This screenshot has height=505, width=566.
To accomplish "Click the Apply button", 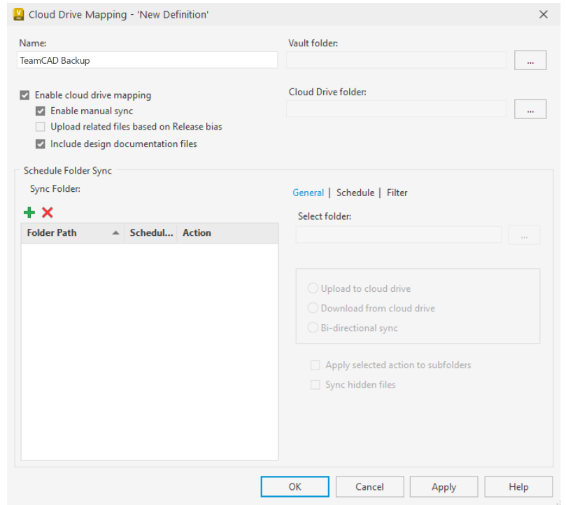I will click(444, 487).
